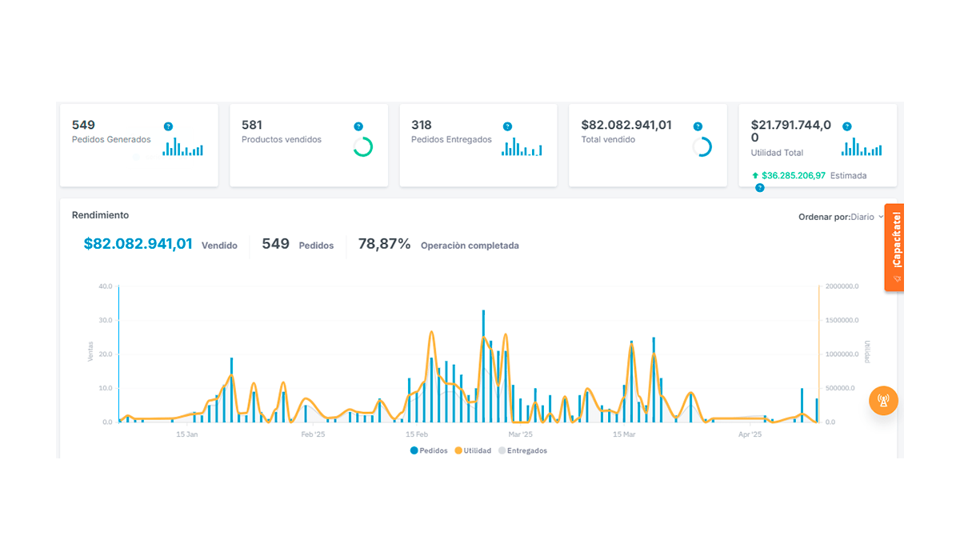Viewport: 960px width, 560px height.
Task: Click the Pedidos Generados mini bar chart
Action: (183, 146)
